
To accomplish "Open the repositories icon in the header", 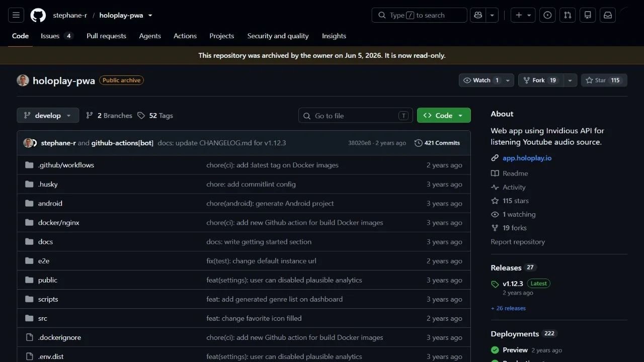I will tap(588, 15).
